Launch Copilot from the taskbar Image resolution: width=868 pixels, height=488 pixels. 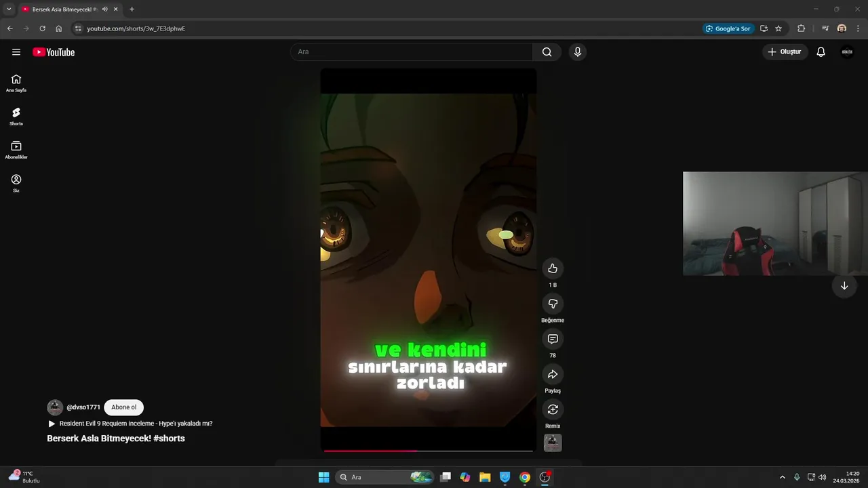(465, 477)
